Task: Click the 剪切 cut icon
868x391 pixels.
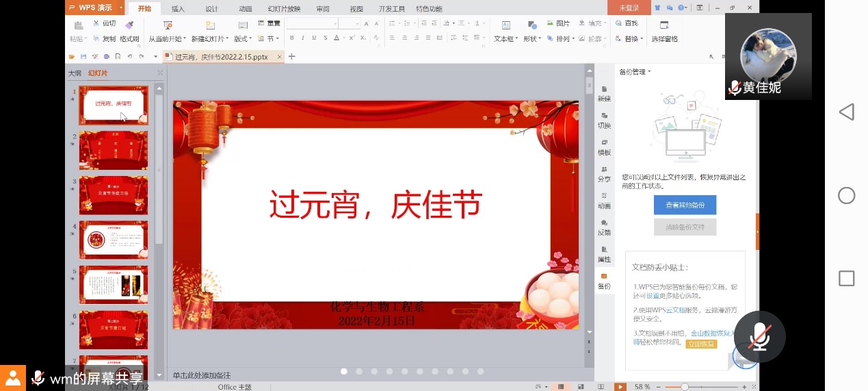Action: [96, 24]
